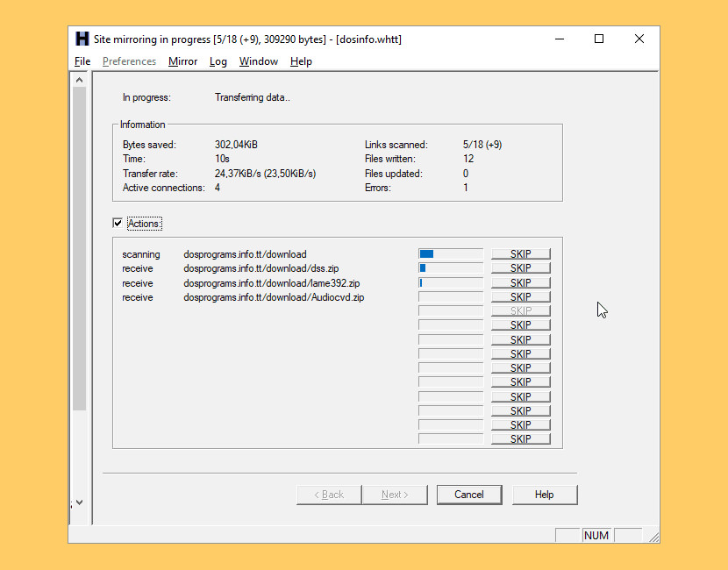Viewport: 728px width, 570px height.
Task: Click the left pane scroll down arrow
Action: (x=80, y=502)
